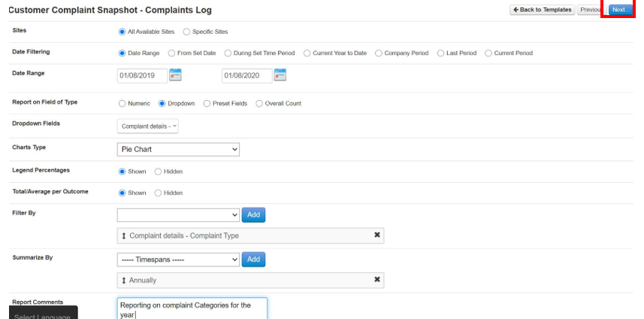Remove the Complaint Type filter
Screen dimensions: 644x319
click(377, 235)
